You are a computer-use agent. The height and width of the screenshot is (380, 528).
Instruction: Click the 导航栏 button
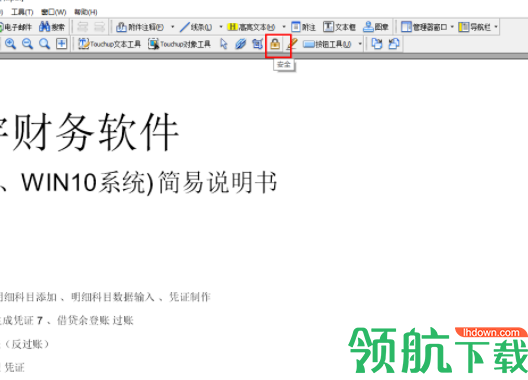coord(474,27)
